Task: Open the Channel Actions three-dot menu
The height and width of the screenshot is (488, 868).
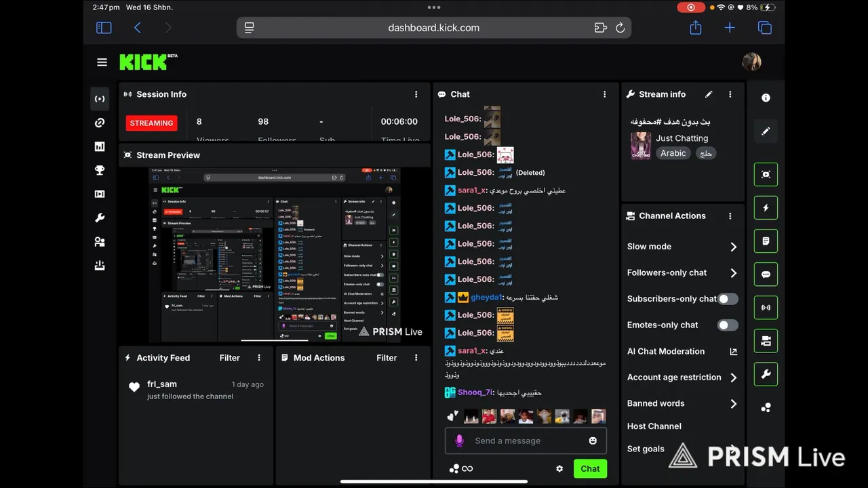Action: 730,216
